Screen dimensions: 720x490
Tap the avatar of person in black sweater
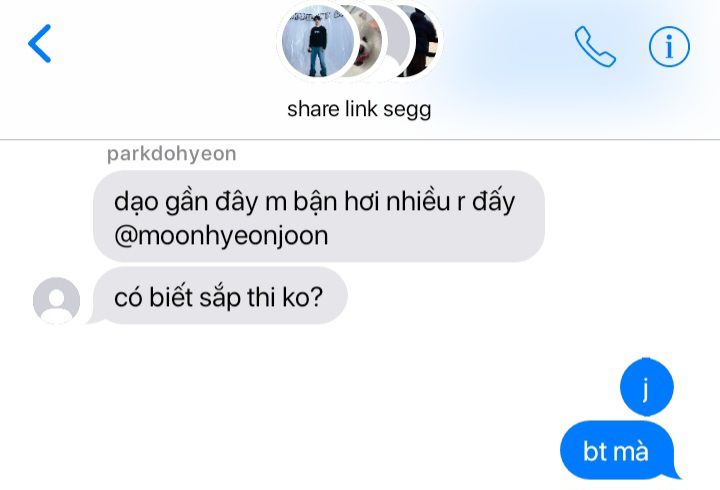318,41
